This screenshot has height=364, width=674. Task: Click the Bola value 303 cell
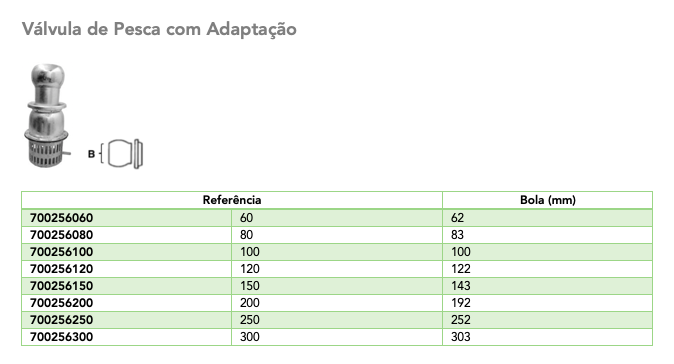point(547,337)
